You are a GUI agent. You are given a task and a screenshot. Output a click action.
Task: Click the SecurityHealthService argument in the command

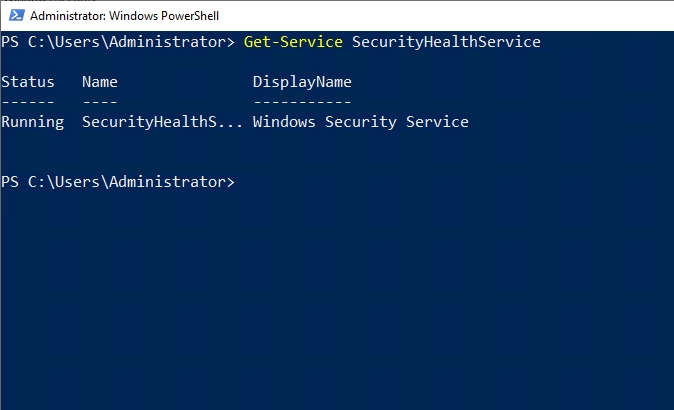point(446,42)
